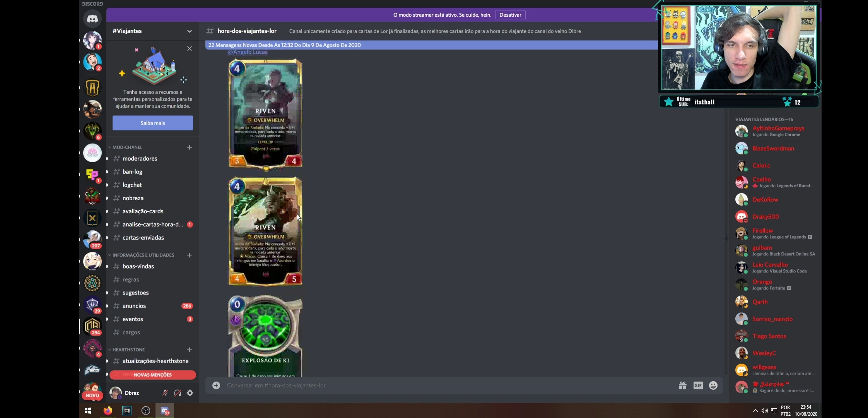
Task: Open Coelho member profile
Action: point(776,182)
